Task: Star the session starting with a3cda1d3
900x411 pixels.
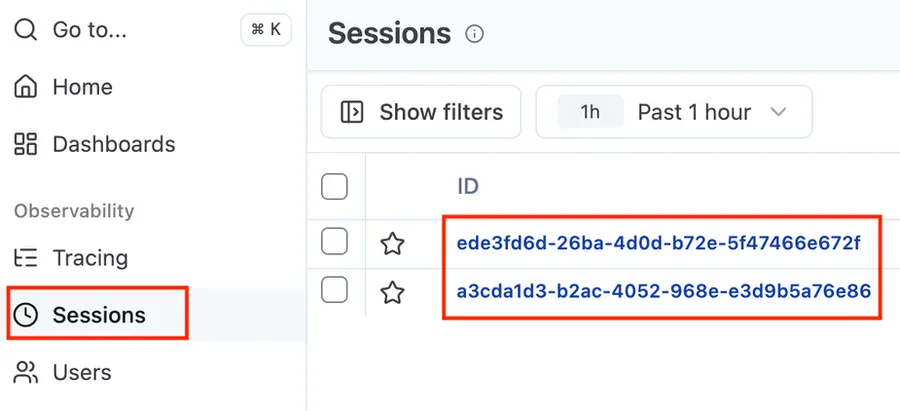Action: (393, 292)
